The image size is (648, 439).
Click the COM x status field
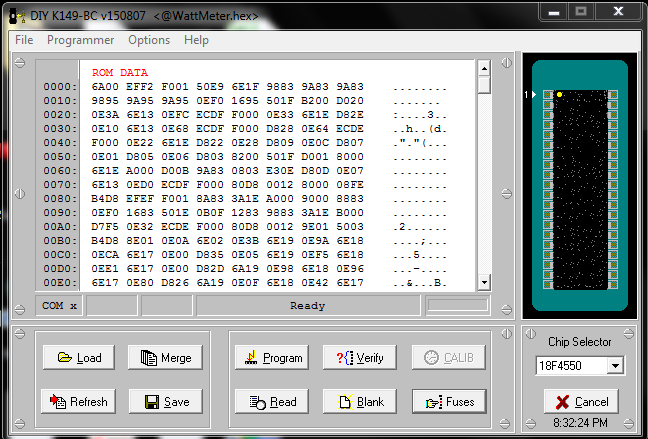(59, 305)
